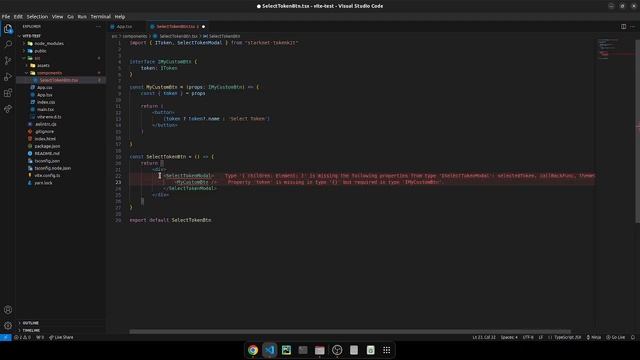Open yarn.lock in the explorer
Screen dimensions: 640x360
coord(43,183)
